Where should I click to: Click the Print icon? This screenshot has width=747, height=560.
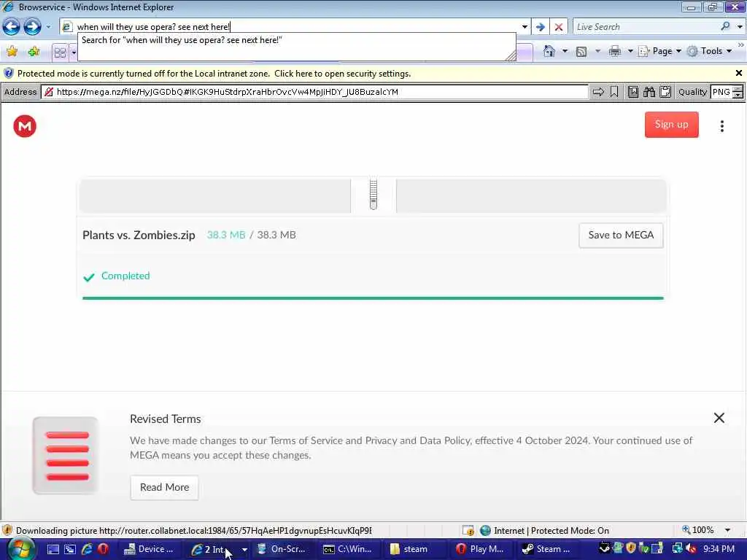click(614, 51)
